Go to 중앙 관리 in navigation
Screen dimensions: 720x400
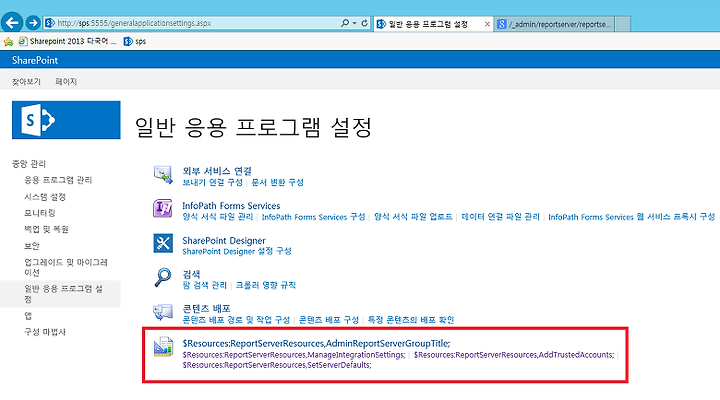29,163
